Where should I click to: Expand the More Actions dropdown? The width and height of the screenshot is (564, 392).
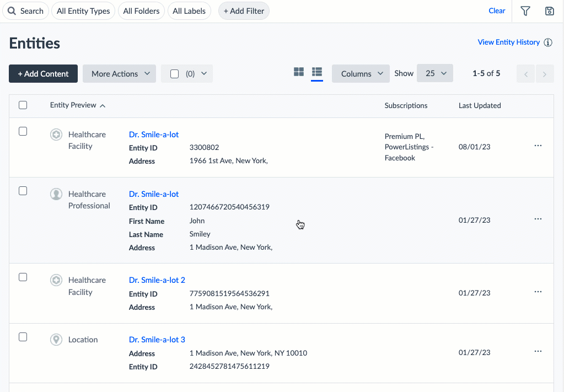[120, 74]
